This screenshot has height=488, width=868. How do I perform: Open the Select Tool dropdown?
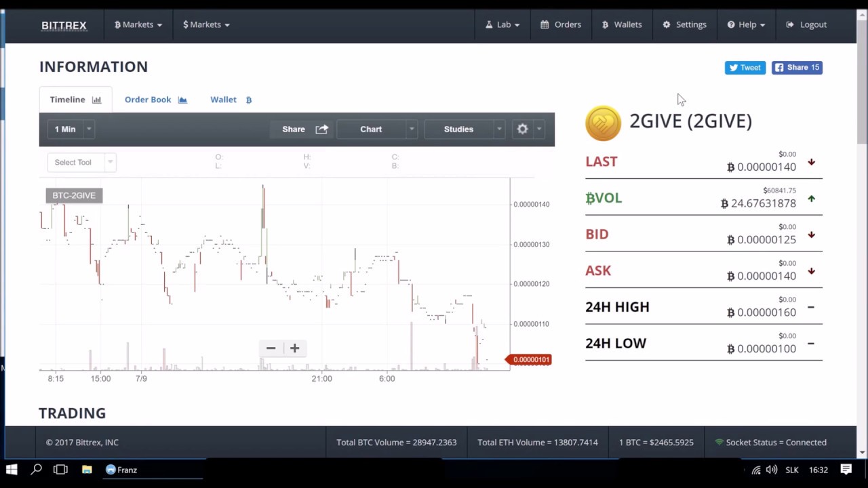(81, 162)
